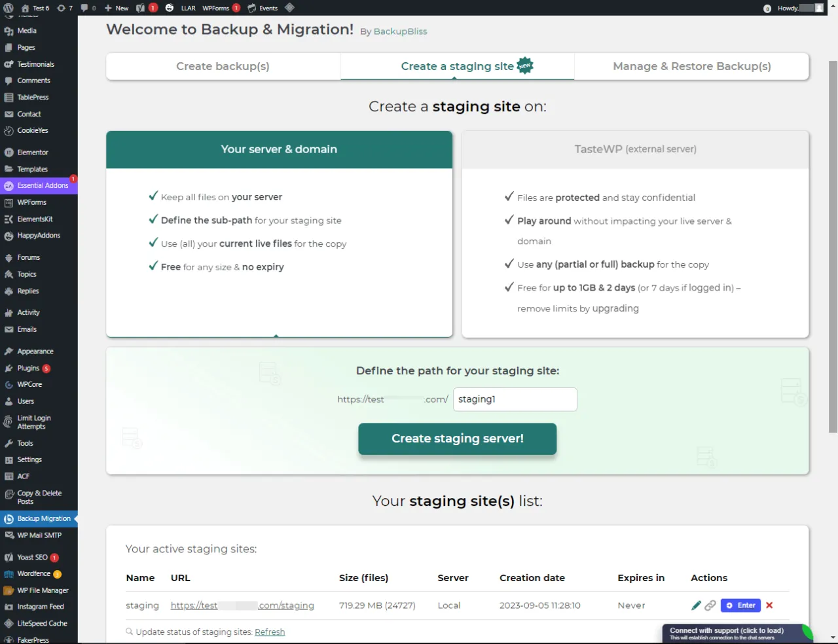Viewport: 838px width, 644px height.
Task: Click Create staging server! button
Action: coord(457,438)
